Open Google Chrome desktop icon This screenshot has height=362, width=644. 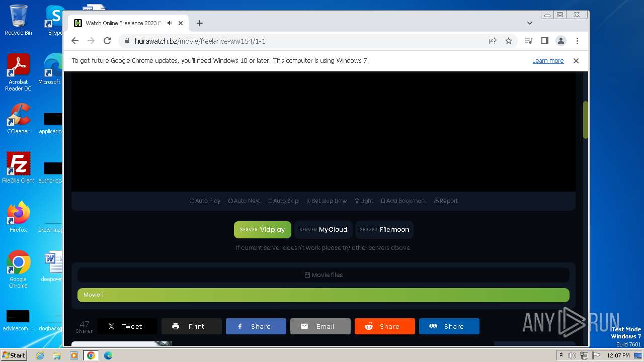pos(18,269)
